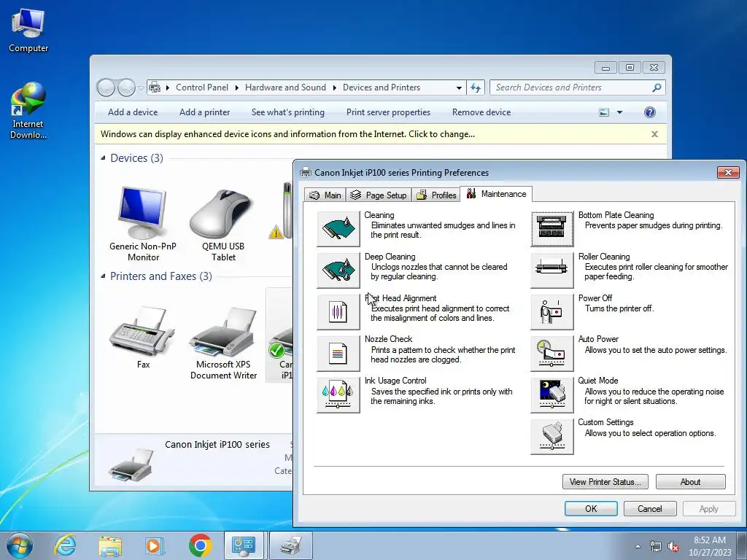Viewport: 747px width, 560px height.
Task: Open the address bar history dropdown
Action: 459,87
